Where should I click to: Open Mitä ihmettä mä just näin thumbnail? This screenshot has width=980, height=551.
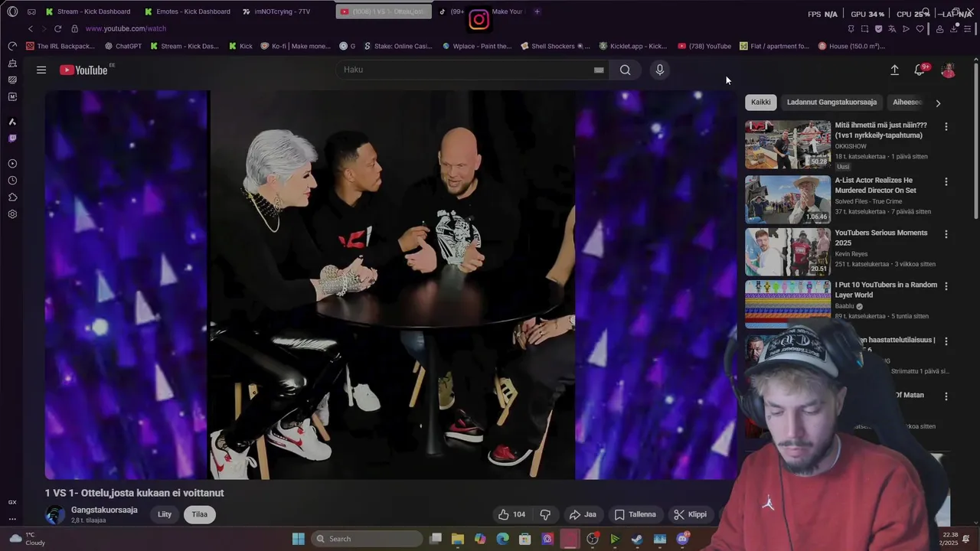tap(788, 145)
